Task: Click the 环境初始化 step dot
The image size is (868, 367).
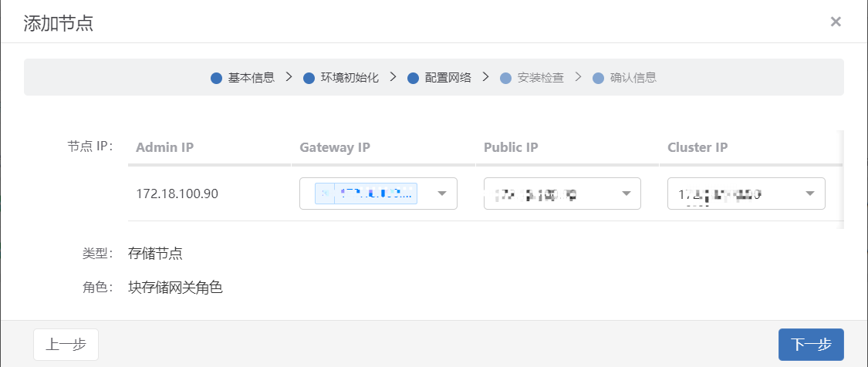Action: click(x=309, y=78)
